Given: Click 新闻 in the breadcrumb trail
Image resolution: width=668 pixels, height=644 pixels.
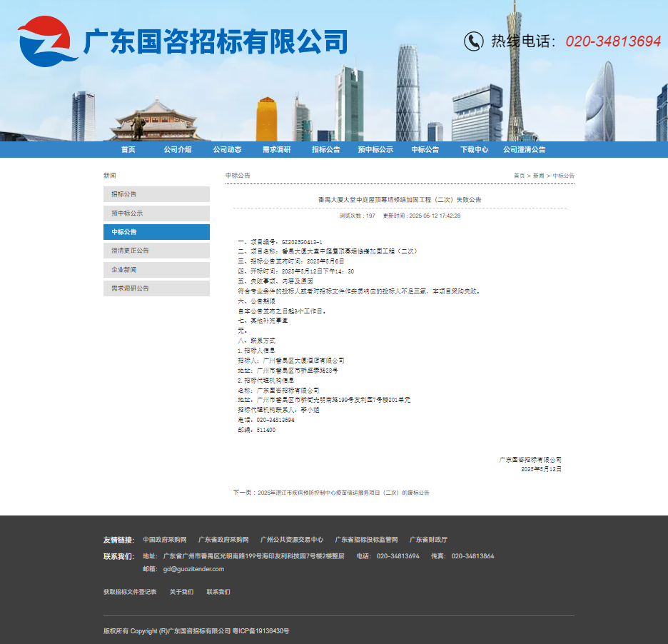Looking at the screenshot, I should click(538, 176).
